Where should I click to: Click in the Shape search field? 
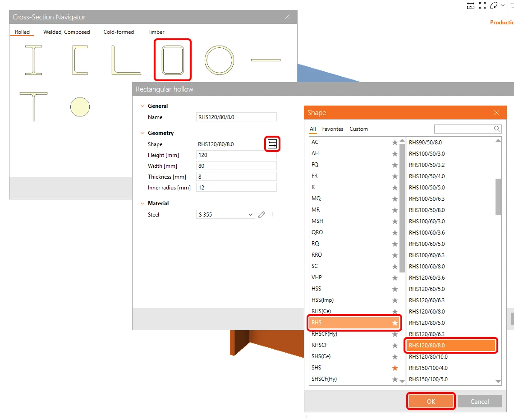(464, 129)
